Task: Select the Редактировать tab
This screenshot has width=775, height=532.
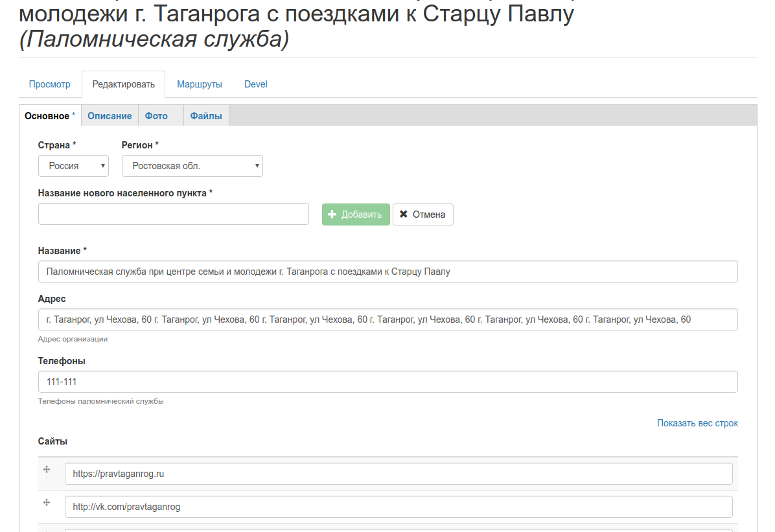Action: click(x=123, y=84)
